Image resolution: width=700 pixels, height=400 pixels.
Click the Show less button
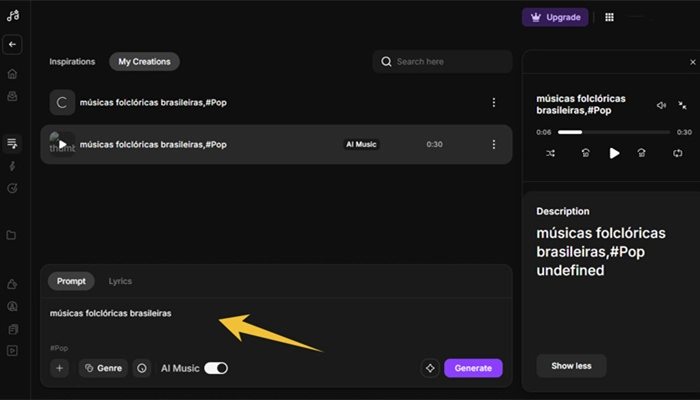[571, 366]
